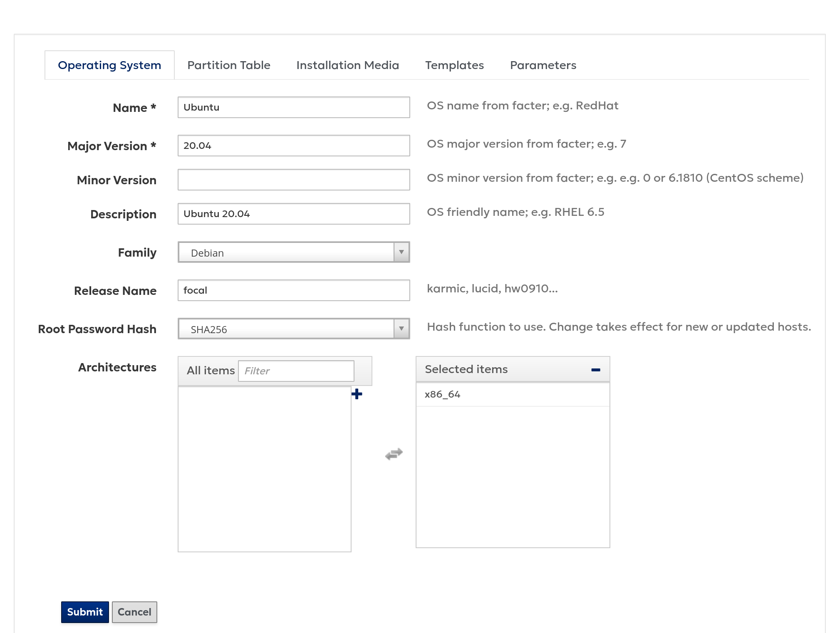Screen dimensions: 840x633
Task: Click the architectures Filter text box
Action: [x=296, y=371]
